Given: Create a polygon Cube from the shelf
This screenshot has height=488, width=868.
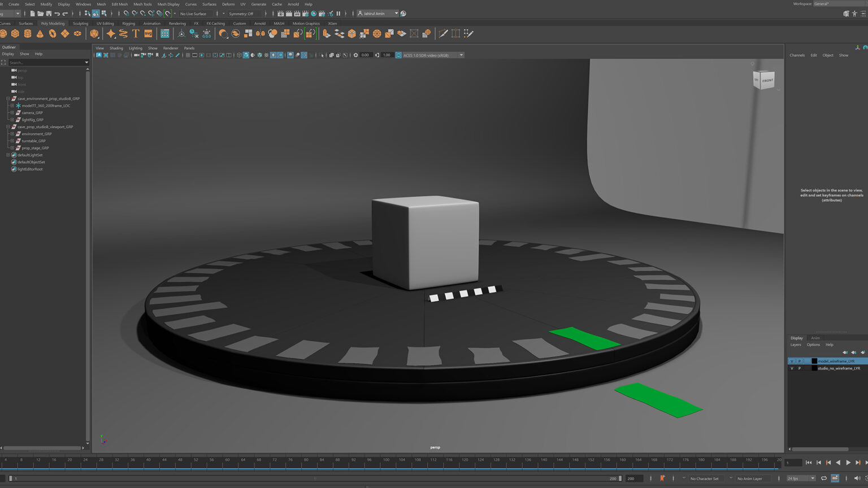Looking at the screenshot, I should pos(15,33).
